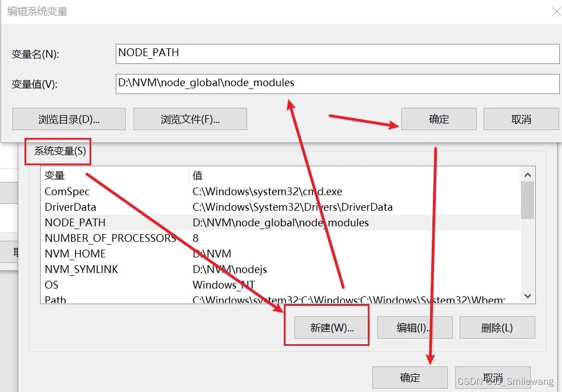Close the edit system variable dialog
Viewport: 562px width, 392px height.
pyautogui.click(x=555, y=11)
